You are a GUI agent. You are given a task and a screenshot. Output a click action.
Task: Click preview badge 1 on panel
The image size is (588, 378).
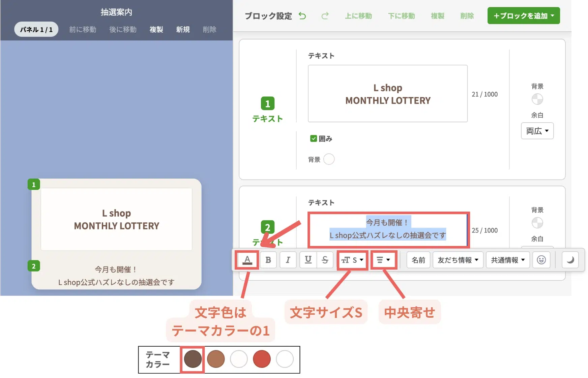click(x=34, y=185)
